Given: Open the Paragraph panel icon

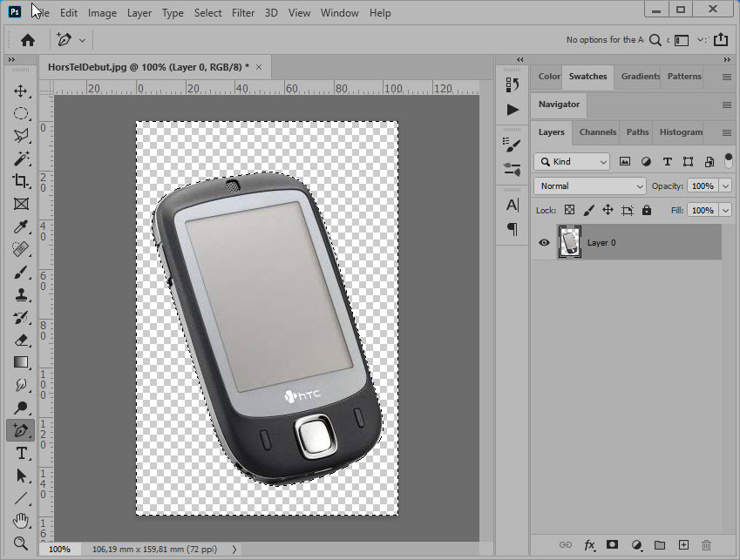Looking at the screenshot, I should click(512, 229).
